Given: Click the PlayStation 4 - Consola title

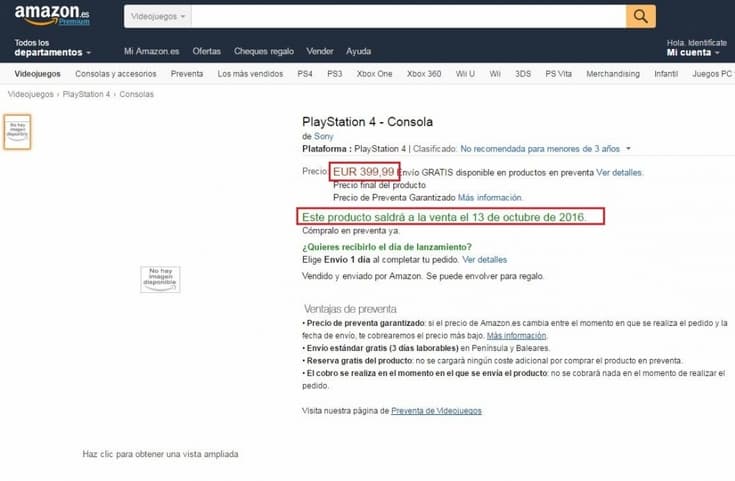Looking at the screenshot, I should click(x=368, y=122).
